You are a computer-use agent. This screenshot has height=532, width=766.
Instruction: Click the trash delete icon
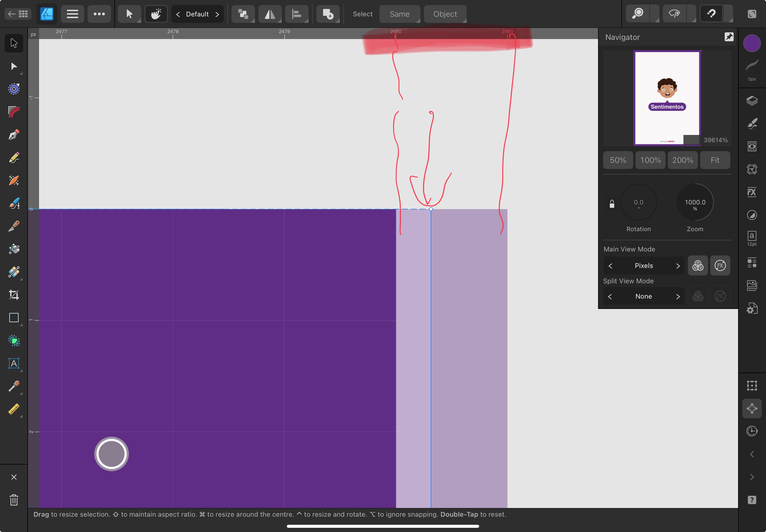click(x=14, y=500)
